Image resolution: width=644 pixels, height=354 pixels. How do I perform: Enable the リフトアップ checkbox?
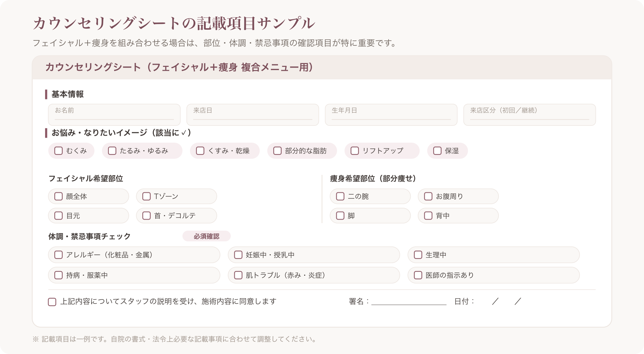355,151
